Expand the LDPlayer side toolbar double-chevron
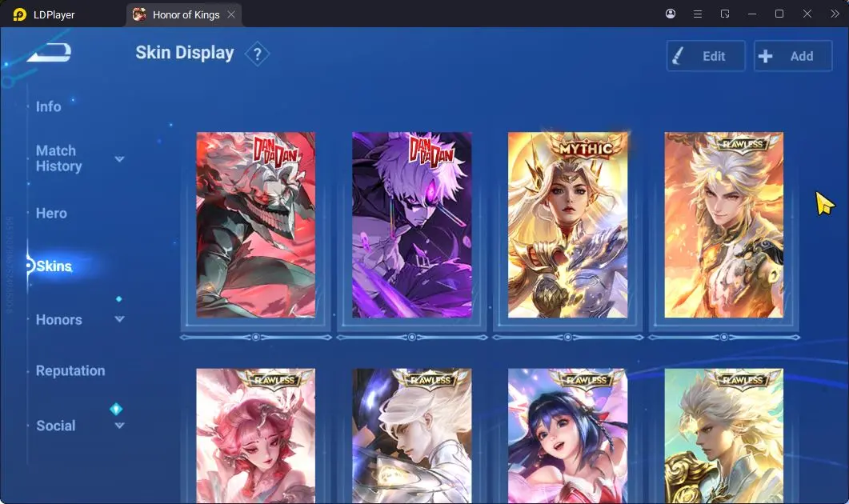This screenshot has height=504, width=849. click(835, 14)
